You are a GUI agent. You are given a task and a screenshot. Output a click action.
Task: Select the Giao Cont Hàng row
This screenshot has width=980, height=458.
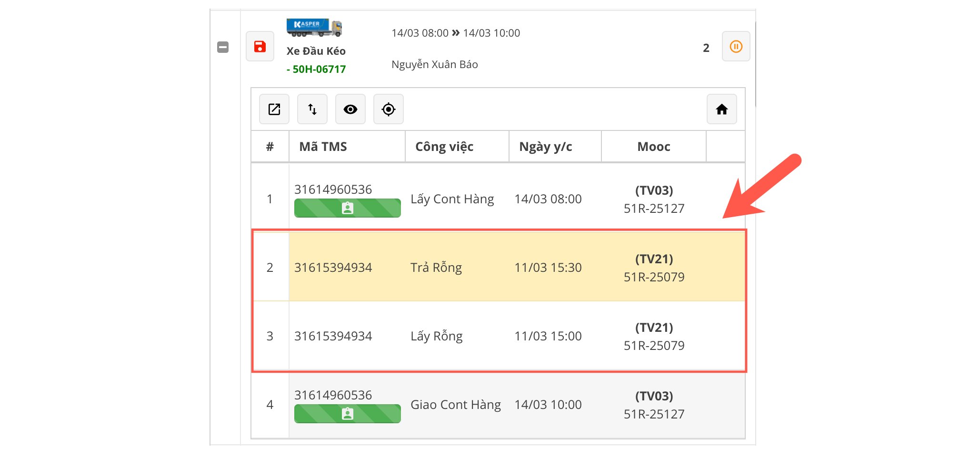pyautogui.click(x=455, y=405)
